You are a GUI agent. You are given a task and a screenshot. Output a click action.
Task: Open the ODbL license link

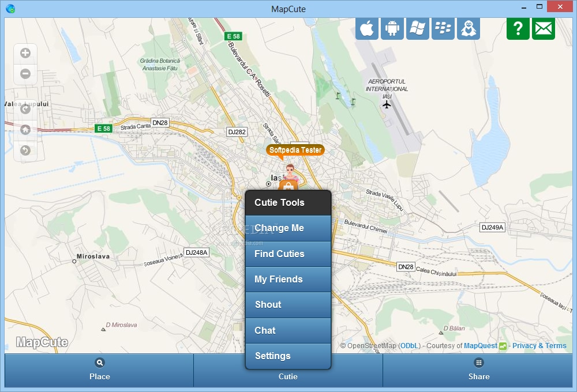[x=409, y=346]
